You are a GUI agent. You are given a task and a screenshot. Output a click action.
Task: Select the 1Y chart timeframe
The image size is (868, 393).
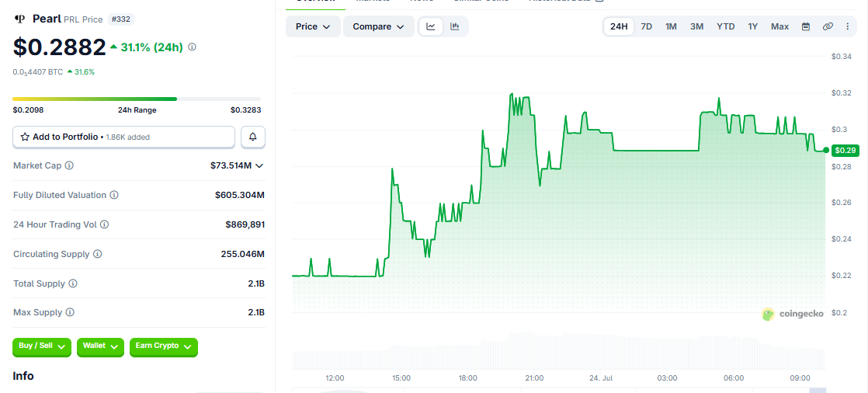753,26
